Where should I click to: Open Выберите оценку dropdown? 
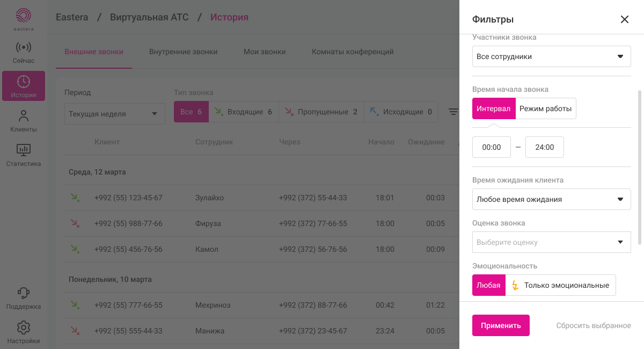pyautogui.click(x=551, y=242)
